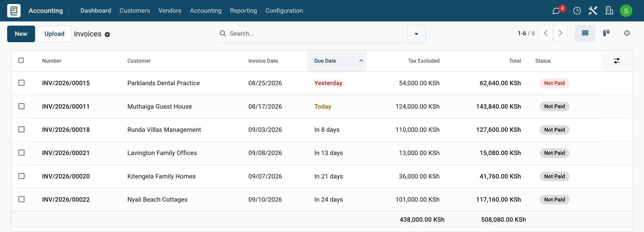Viewport: 644px width, 232px height.
Task: Open invoice INV/2026/00022
Action: click(x=66, y=199)
